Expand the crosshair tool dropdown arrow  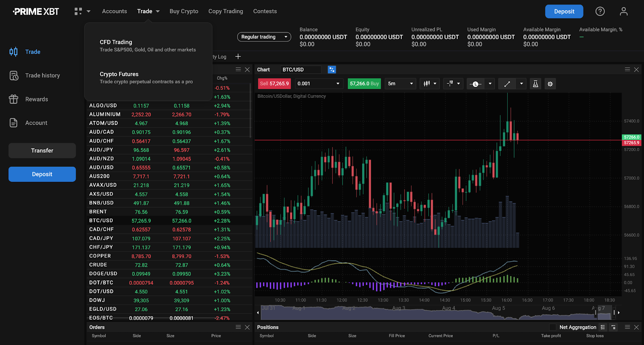pyautogui.click(x=458, y=84)
